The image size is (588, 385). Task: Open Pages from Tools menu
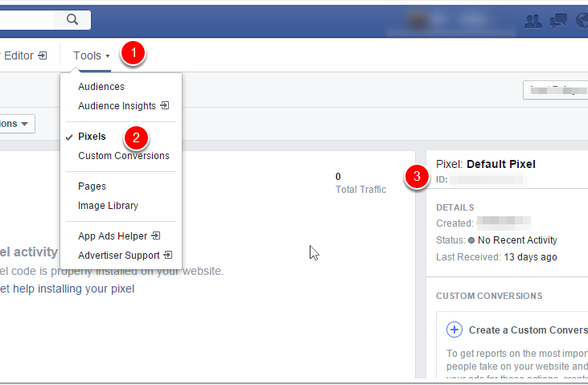point(92,186)
